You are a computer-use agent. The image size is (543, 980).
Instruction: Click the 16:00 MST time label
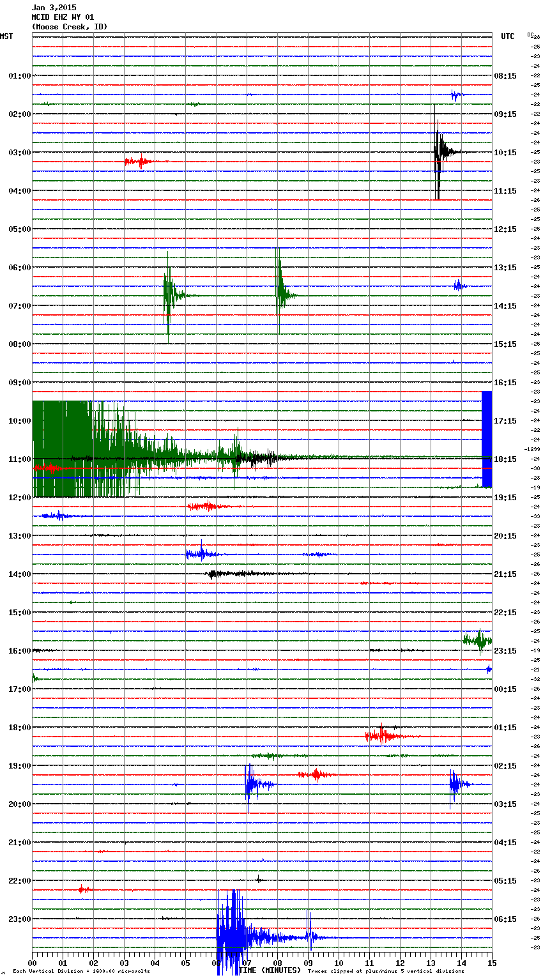point(20,650)
